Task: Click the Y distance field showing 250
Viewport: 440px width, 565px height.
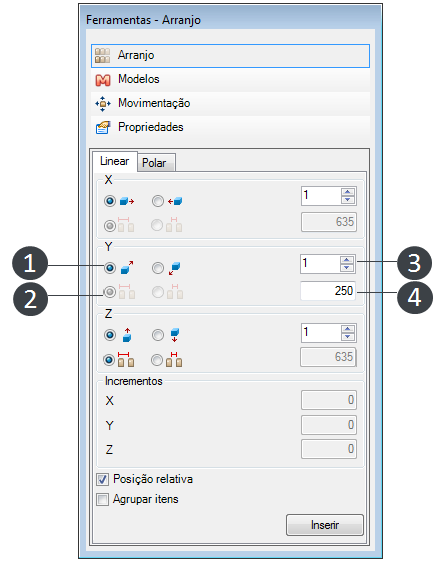Action: click(328, 291)
